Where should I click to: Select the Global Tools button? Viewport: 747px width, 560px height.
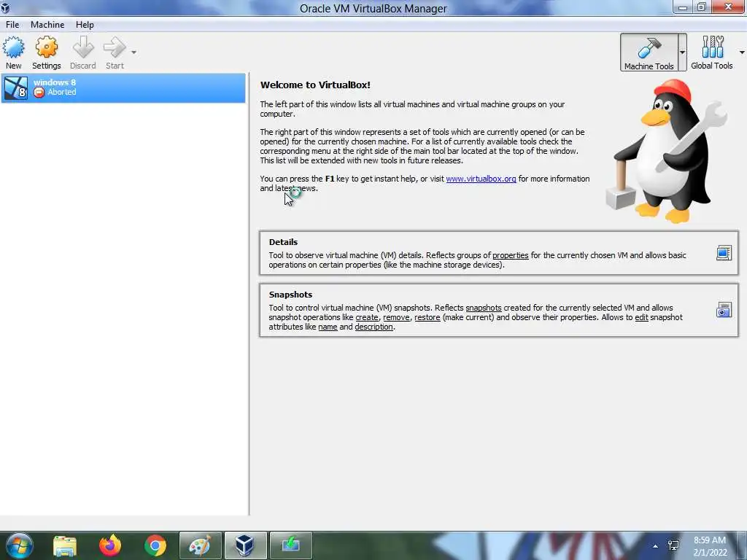click(712, 52)
